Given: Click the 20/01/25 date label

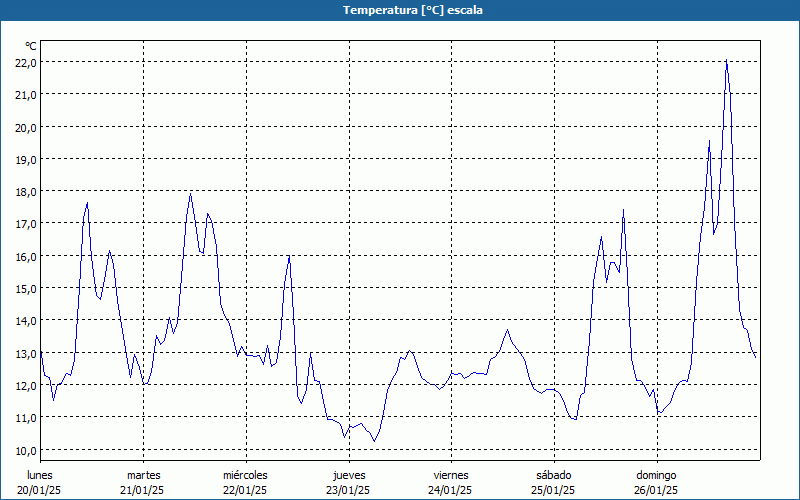Looking at the screenshot, I should pos(39,490).
